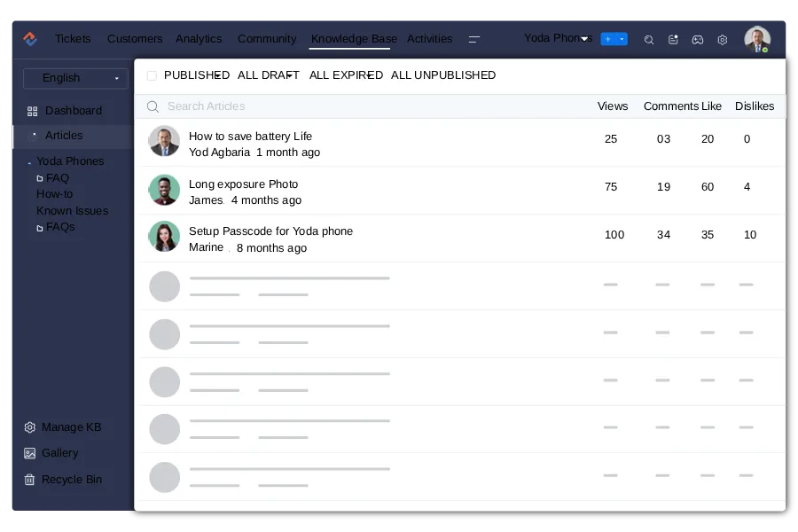798x532 pixels.
Task: Check the select-all checkbox in the filter bar
Action: 152,75
